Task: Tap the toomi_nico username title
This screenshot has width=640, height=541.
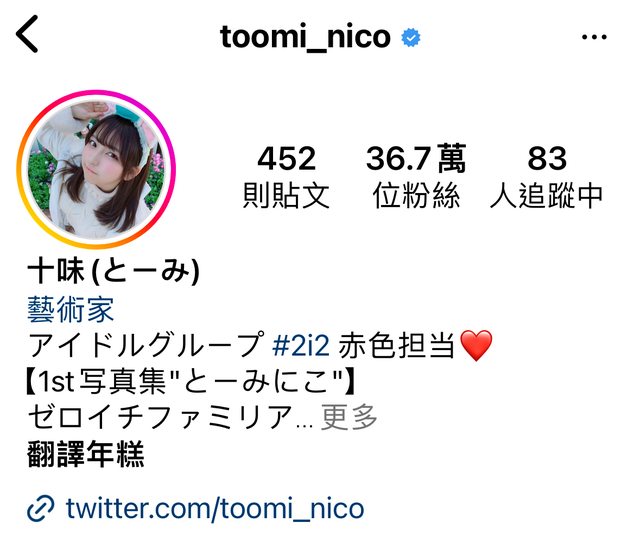Action: click(x=305, y=37)
